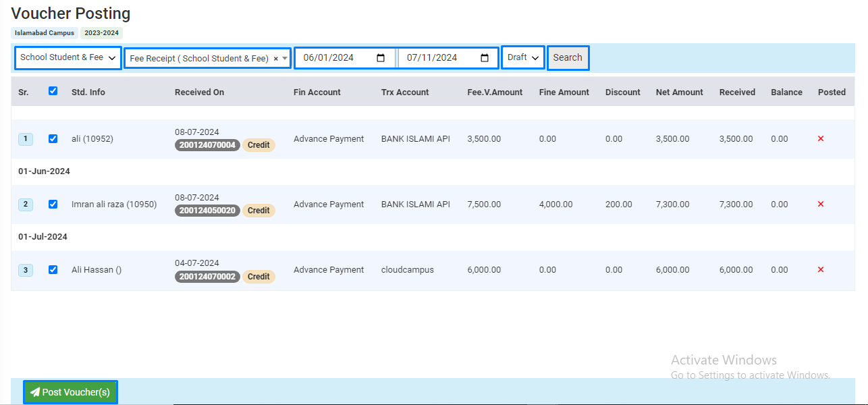
Task: Click serial number badge 3
Action: click(x=26, y=270)
